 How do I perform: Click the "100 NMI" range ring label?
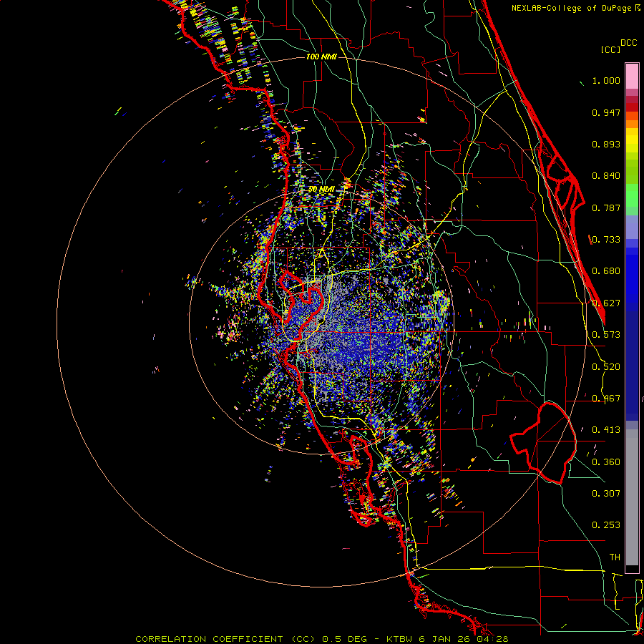point(321,57)
